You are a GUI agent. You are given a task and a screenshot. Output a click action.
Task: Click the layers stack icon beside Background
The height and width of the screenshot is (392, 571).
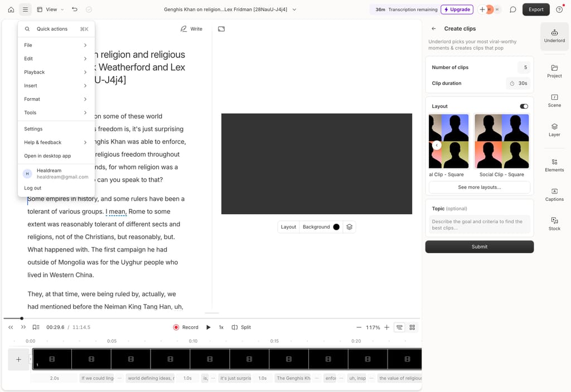point(349,227)
